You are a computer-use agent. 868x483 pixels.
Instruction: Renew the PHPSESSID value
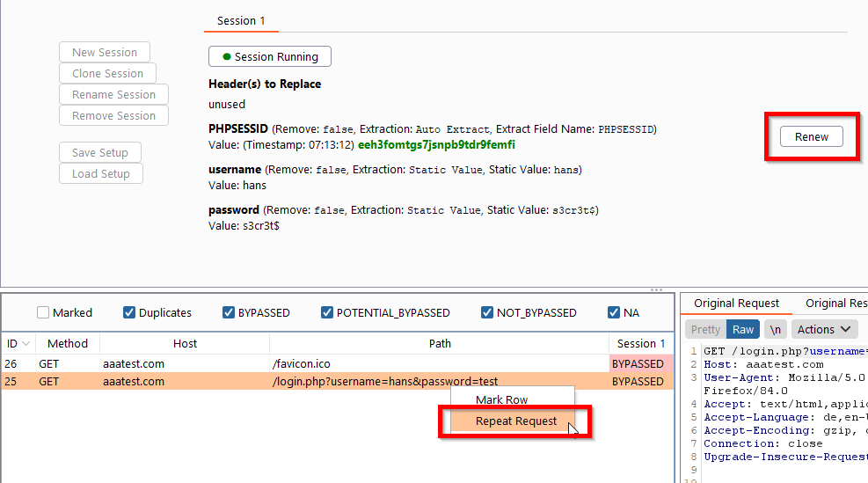(812, 137)
